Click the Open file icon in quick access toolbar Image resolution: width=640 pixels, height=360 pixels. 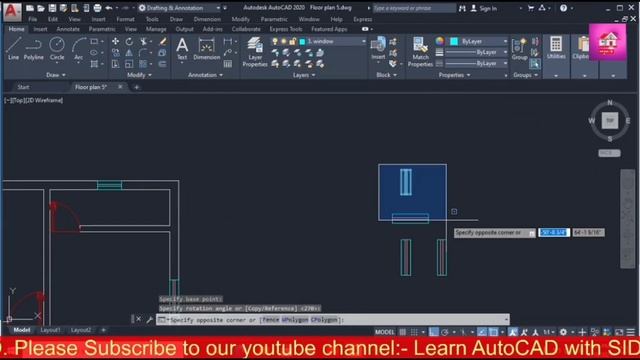[41, 8]
